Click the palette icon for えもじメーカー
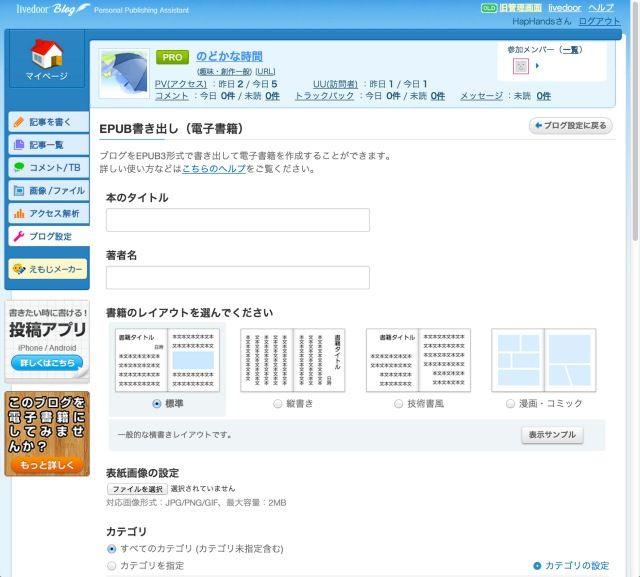Screen dimensions: 640x577 tap(19, 269)
